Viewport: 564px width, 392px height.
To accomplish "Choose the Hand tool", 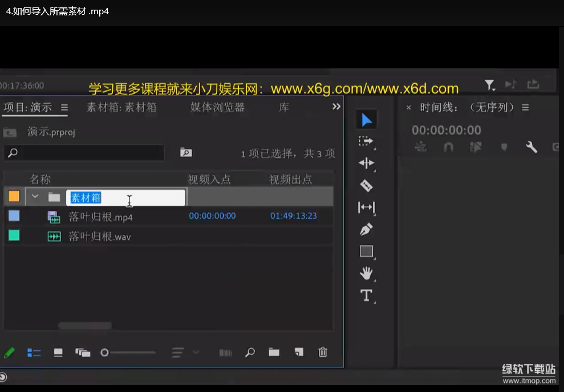I will point(366,273).
